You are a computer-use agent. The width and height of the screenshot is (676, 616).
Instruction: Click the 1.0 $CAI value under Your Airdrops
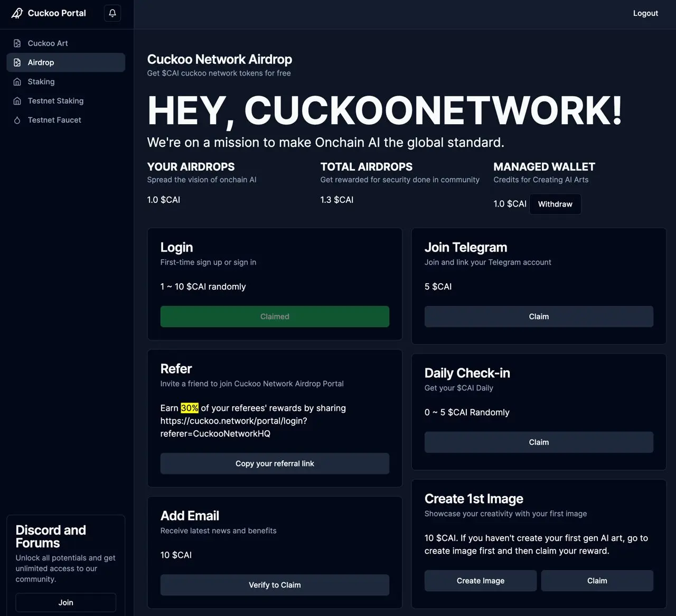[164, 200]
